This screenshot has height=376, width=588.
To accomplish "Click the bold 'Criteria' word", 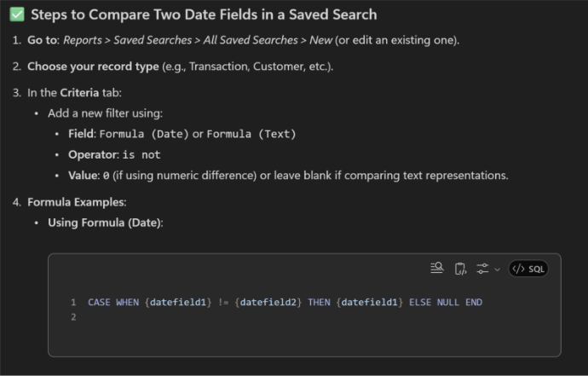I will [x=79, y=92].
